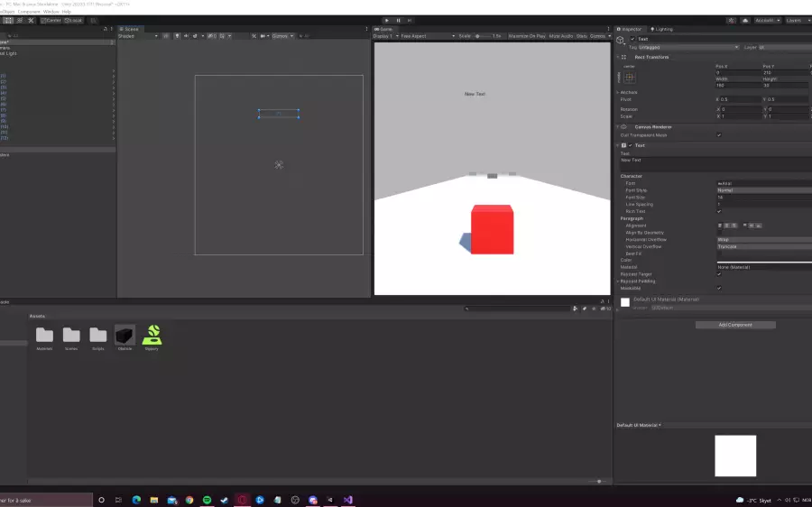Disable the Cull Transparent Mesh checkbox
Screen dimensions: 812x507
click(719, 135)
